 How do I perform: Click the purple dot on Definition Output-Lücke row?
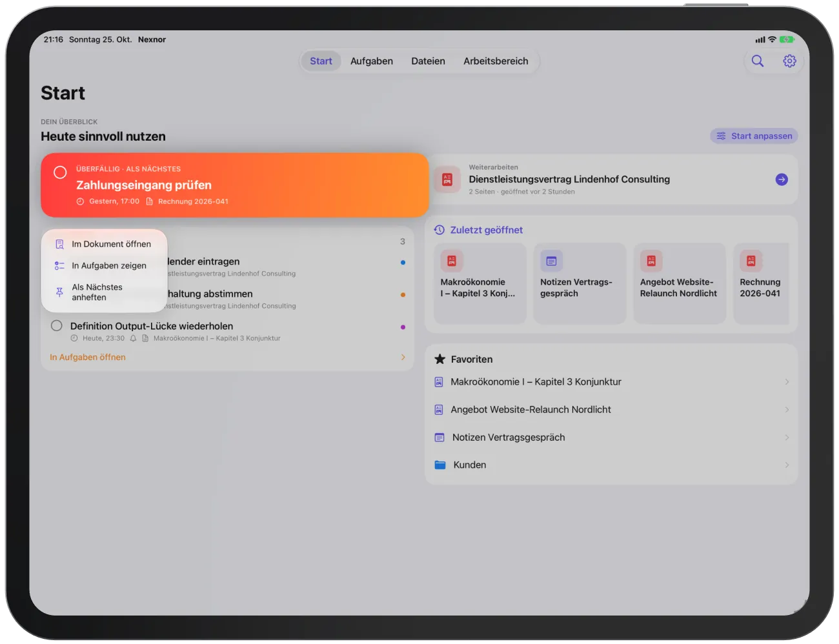point(403,327)
